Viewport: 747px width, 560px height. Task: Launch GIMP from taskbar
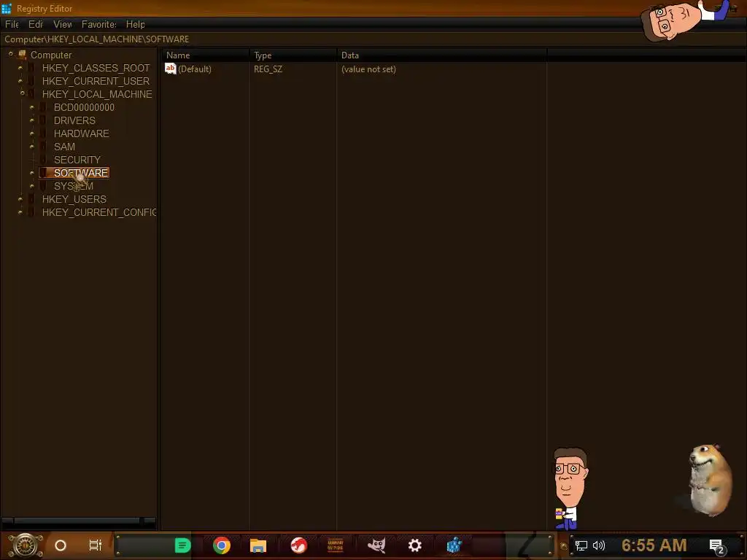click(376, 545)
